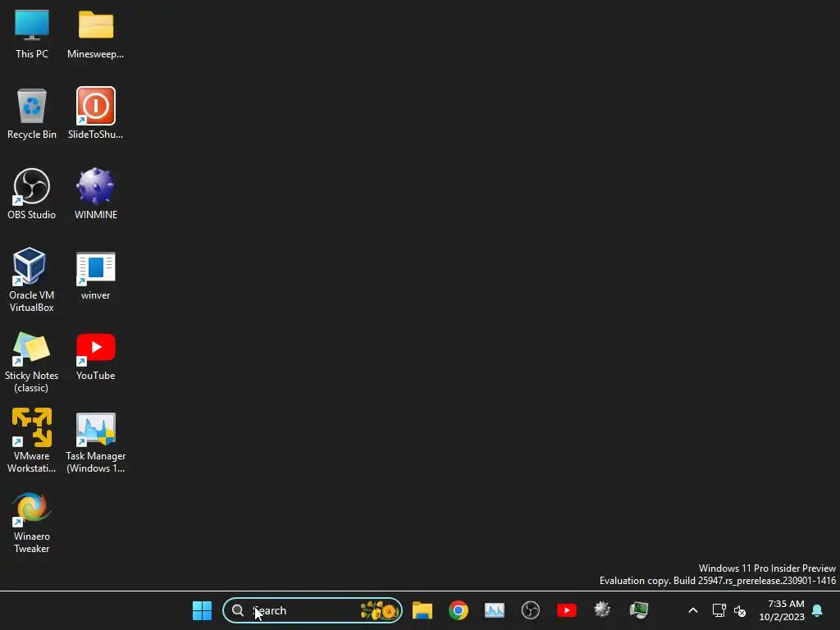The image size is (840, 630).
Task: Select the VMware Workstation shortcut
Action: [32, 441]
